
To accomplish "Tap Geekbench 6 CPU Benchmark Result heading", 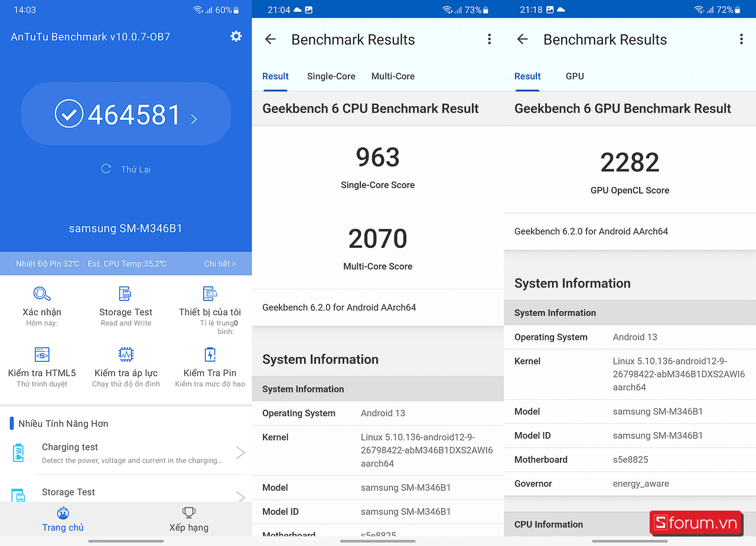I will 370,109.
